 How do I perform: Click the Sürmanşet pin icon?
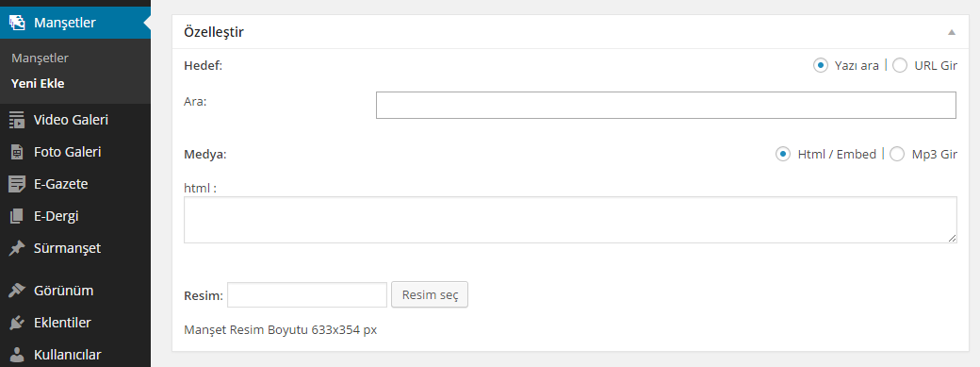17,249
